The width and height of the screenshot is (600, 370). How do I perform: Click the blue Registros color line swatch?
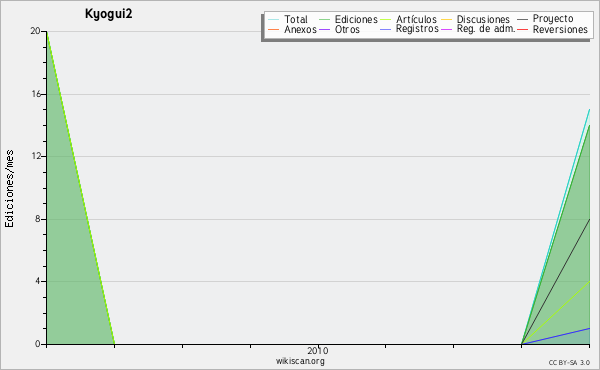385,29
